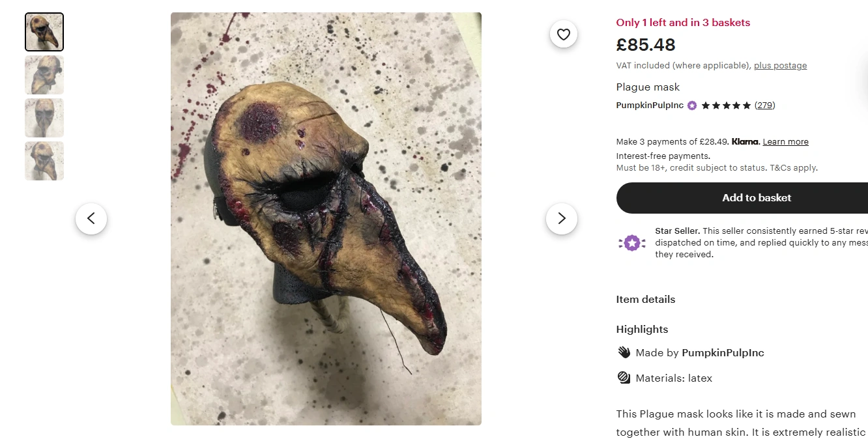
Task: Click the Star Seller rosette icon
Action: (x=631, y=243)
